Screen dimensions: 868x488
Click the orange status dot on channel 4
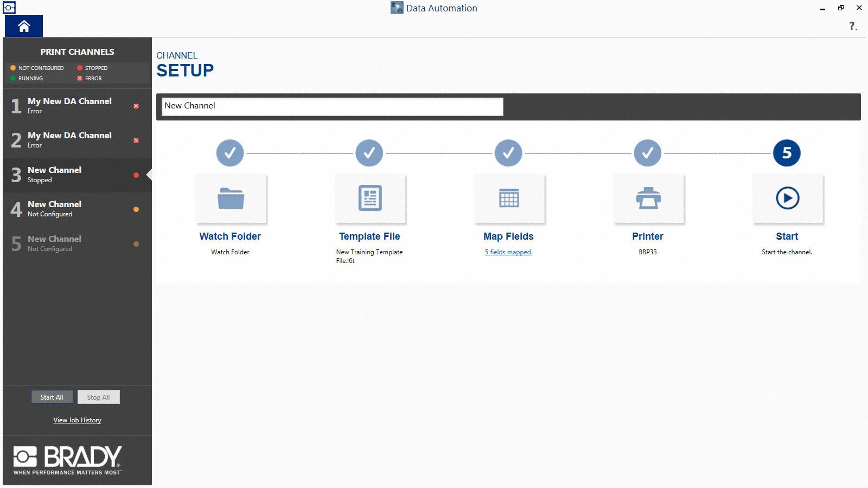[136, 209]
